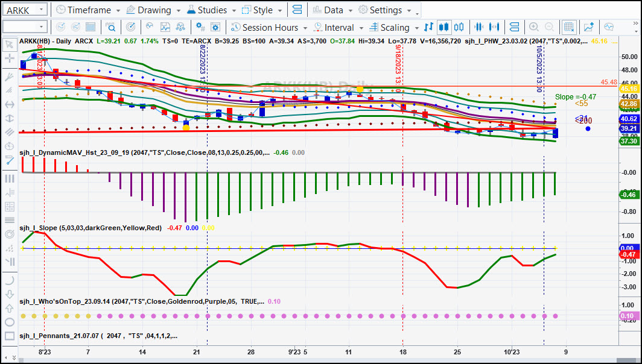
Task: Click the chart-in-frame study icon
Action: tap(165, 27)
